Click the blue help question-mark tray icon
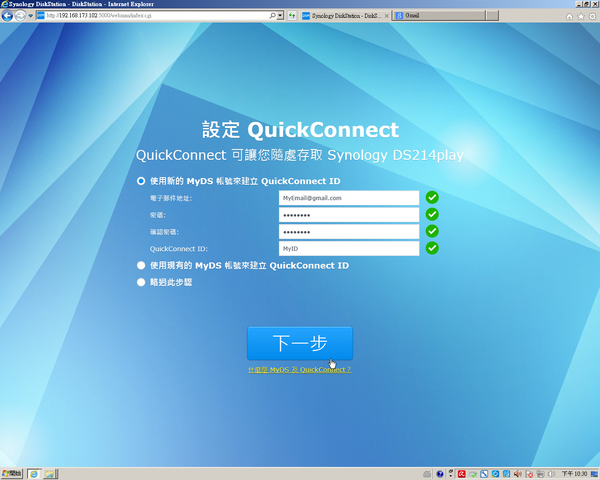This screenshot has width=600, height=480. tap(440, 474)
